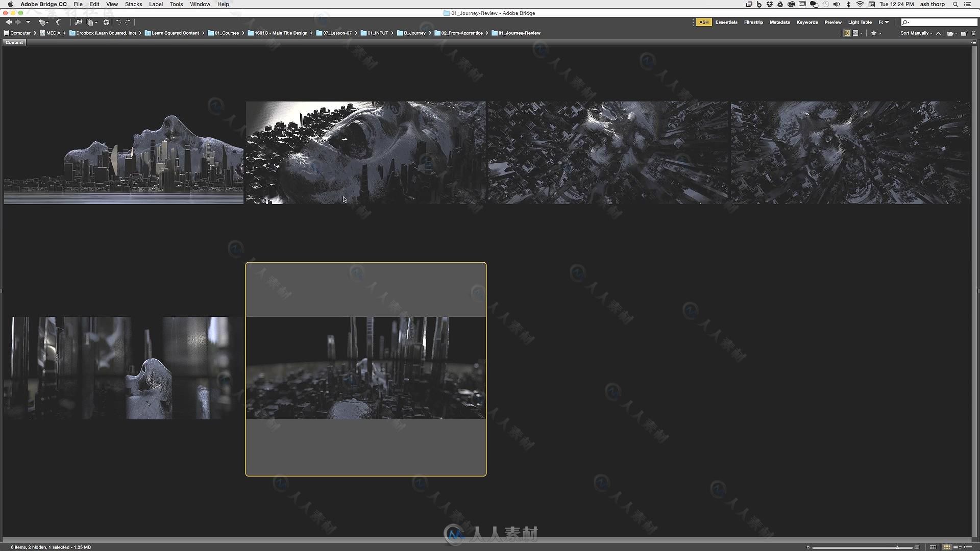The height and width of the screenshot is (551, 980).
Task: Click the smaller thumbnail size button
Action: click(808, 547)
